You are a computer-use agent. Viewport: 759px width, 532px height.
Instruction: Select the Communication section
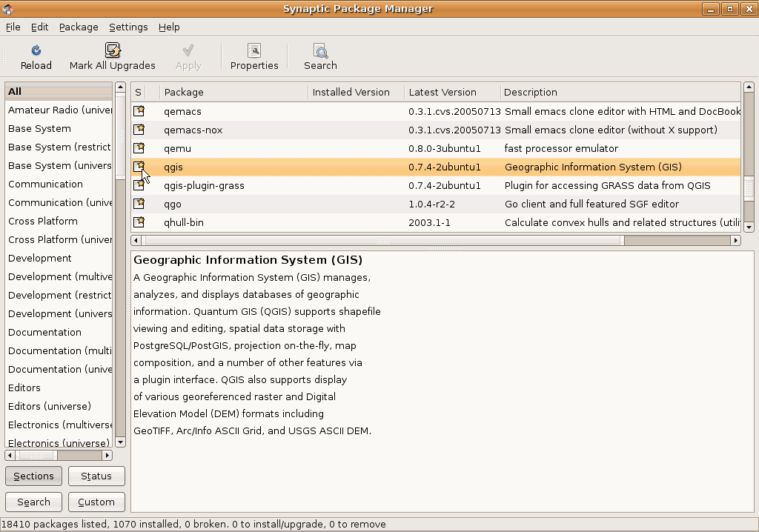point(59,184)
